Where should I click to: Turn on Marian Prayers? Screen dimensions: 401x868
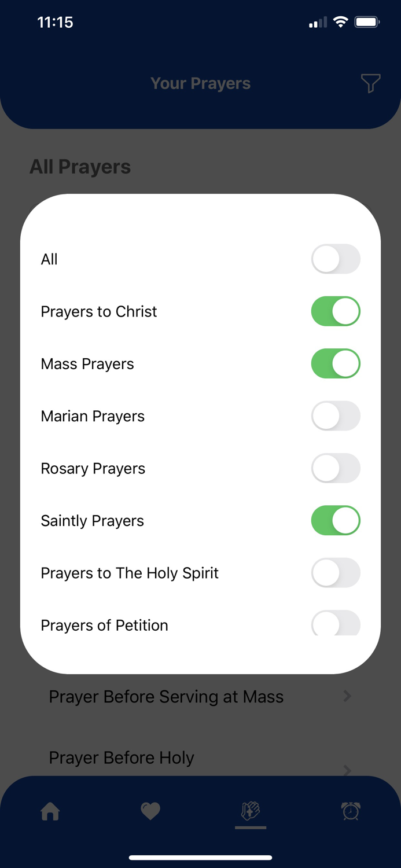point(336,415)
